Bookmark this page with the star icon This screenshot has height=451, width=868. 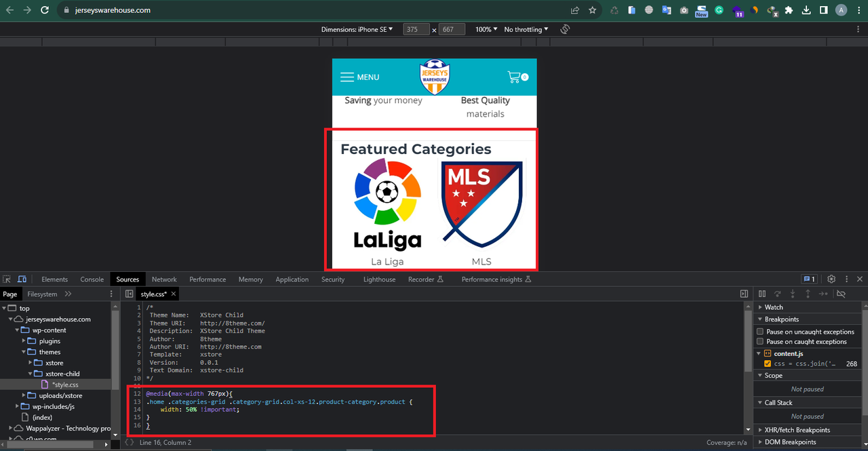tap(593, 10)
